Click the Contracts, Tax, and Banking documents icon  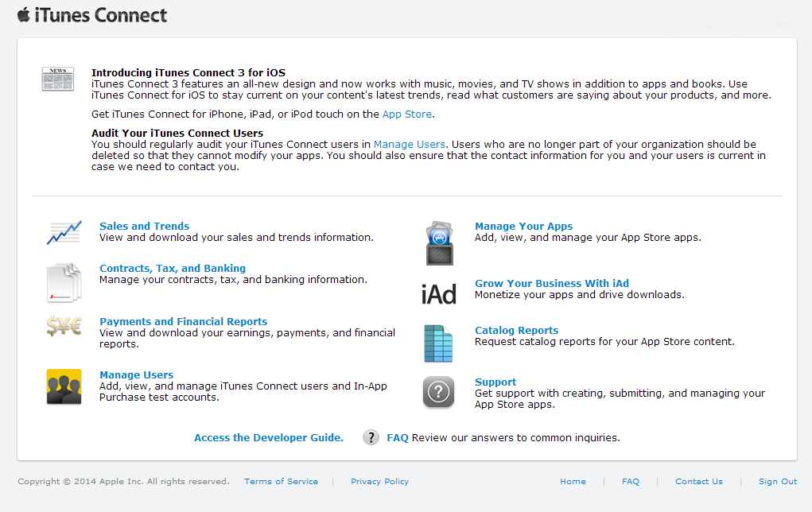pos(64,282)
